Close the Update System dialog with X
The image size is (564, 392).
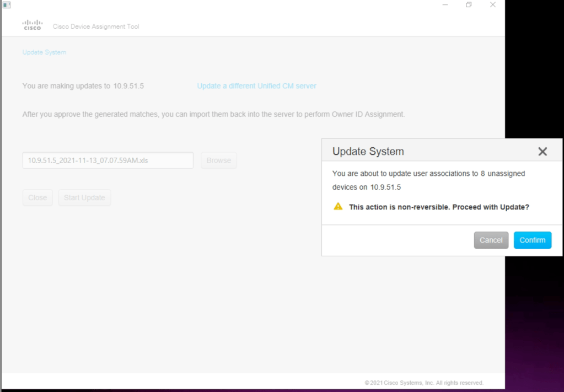[542, 152]
